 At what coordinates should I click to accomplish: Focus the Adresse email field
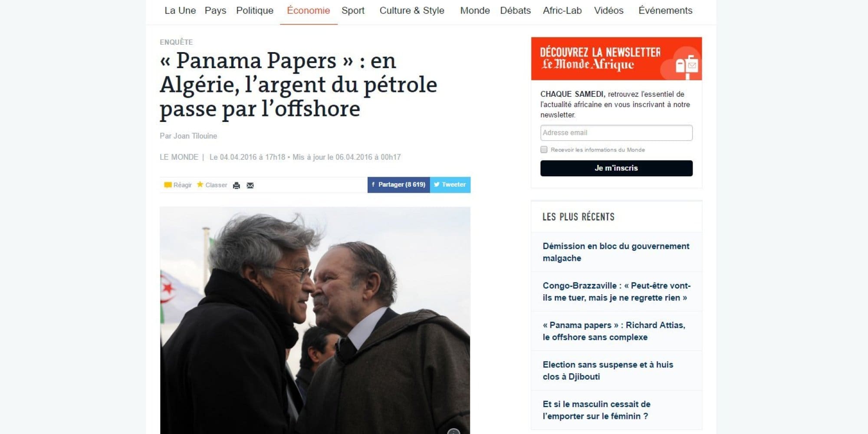coord(616,133)
